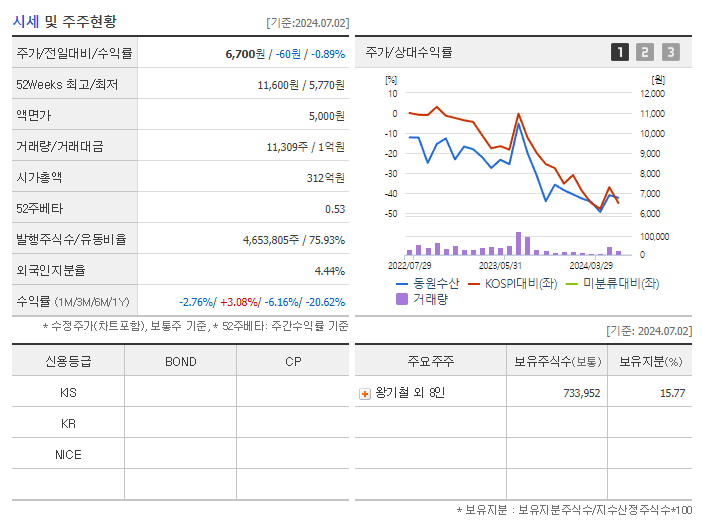Click the 2022/07/29 chart date label
The width and height of the screenshot is (702, 525).
point(410,265)
